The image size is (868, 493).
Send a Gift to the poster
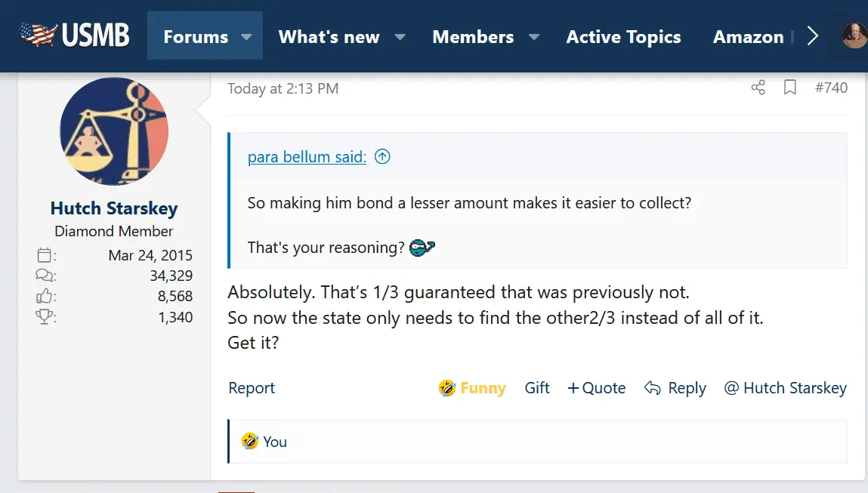coord(537,388)
